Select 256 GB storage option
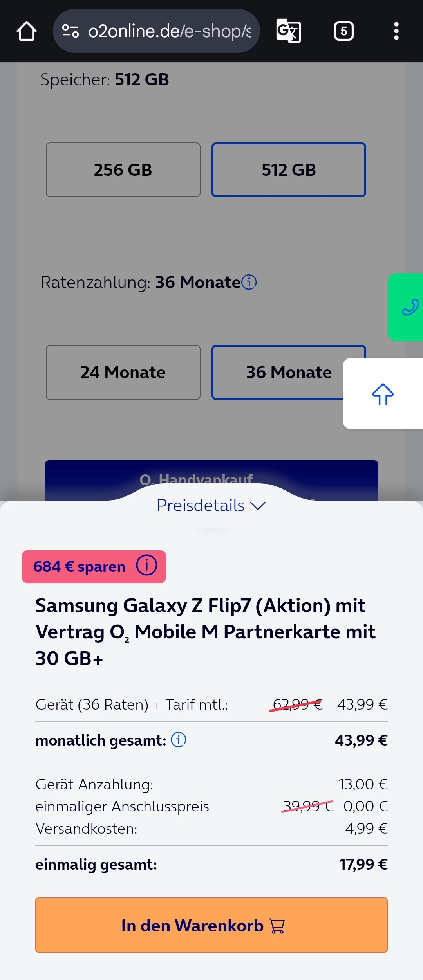The image size is (423, 980). 123,170
